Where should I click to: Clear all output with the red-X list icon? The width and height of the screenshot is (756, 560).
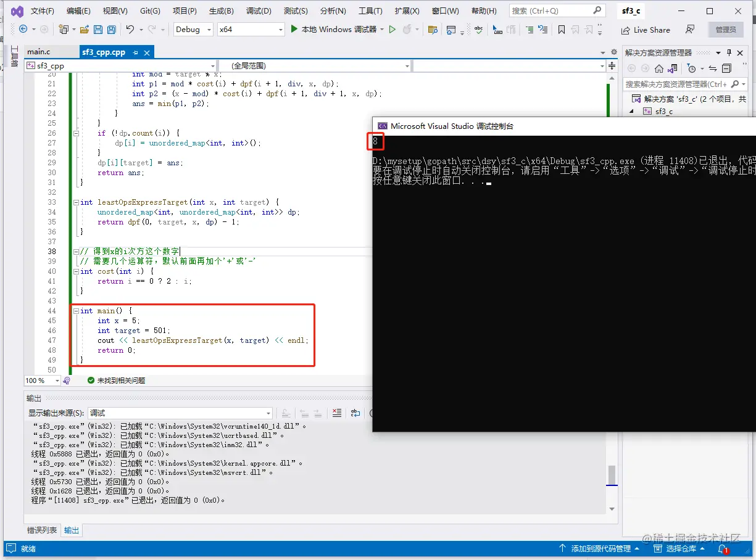337,413
